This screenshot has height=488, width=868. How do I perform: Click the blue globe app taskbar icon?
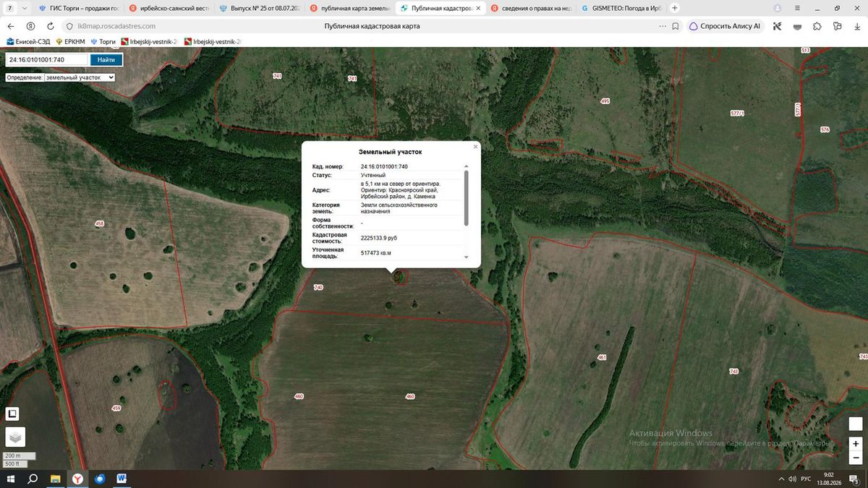[99, 479]
